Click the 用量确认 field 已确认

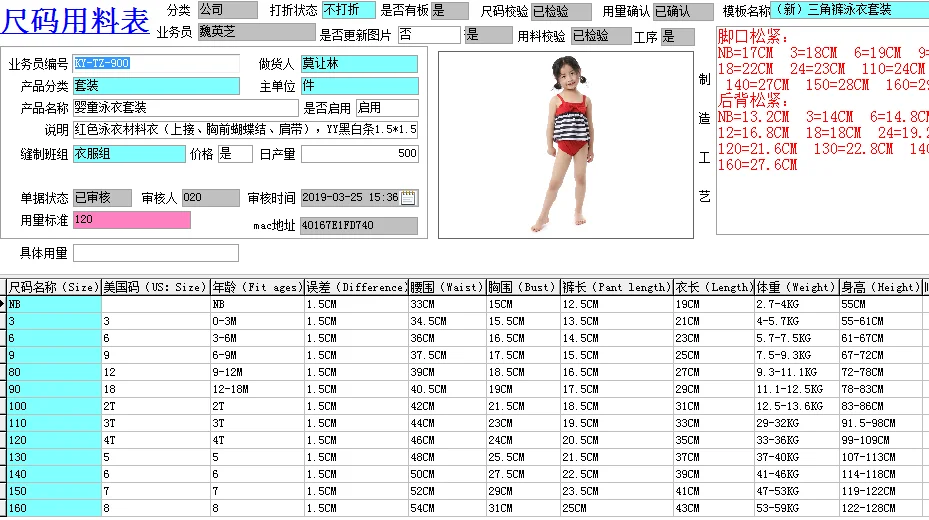pos(684,12)
